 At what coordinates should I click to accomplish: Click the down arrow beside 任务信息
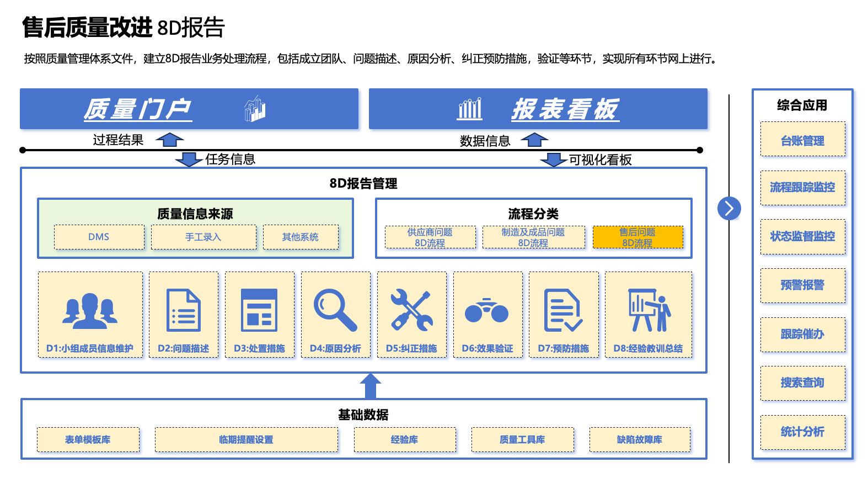click(189, 160)
